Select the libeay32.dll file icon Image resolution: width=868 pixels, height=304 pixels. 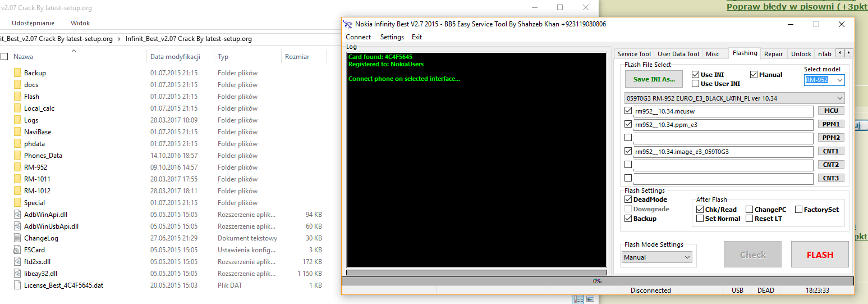[x=17, y=273]
